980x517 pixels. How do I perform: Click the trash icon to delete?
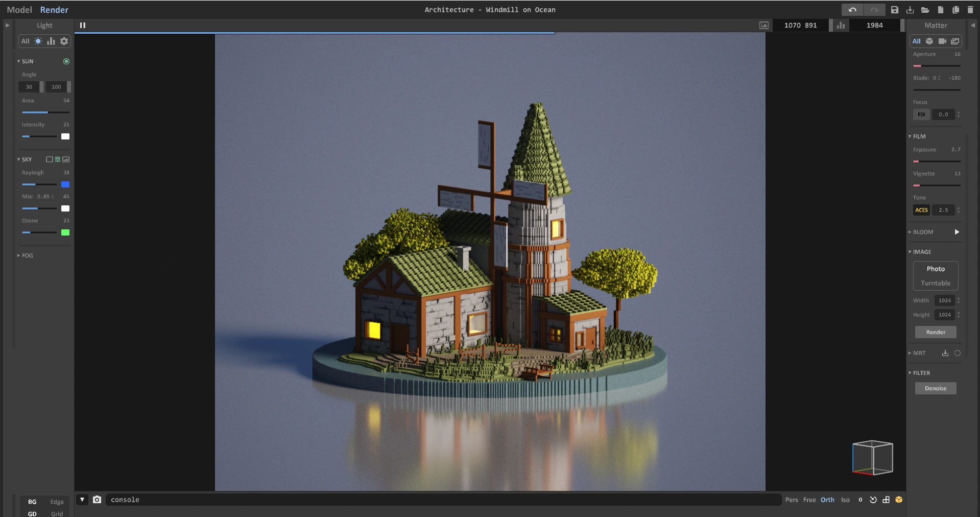coord(970,10)
